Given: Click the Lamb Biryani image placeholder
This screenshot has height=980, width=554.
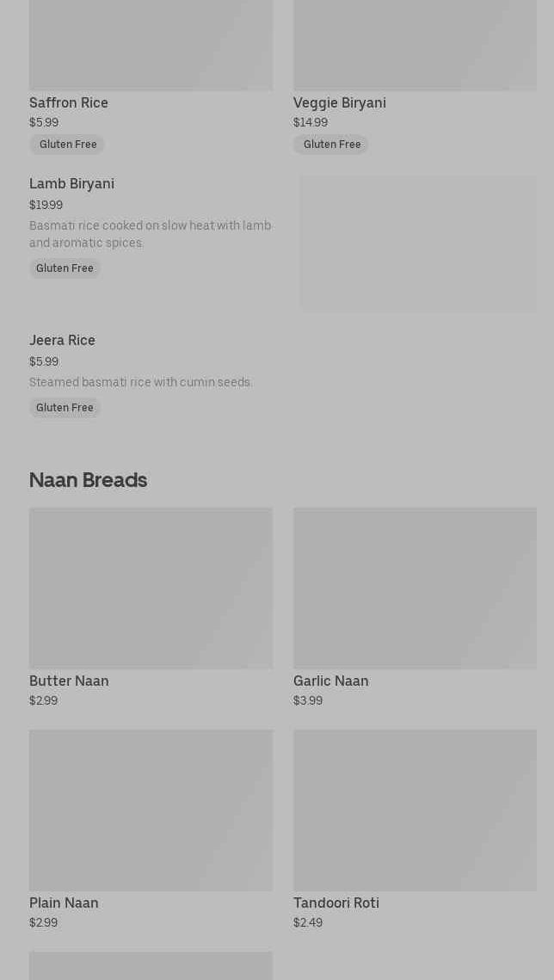Looking at the screenshot, I should pyautogui.click(x=418, y=244).
